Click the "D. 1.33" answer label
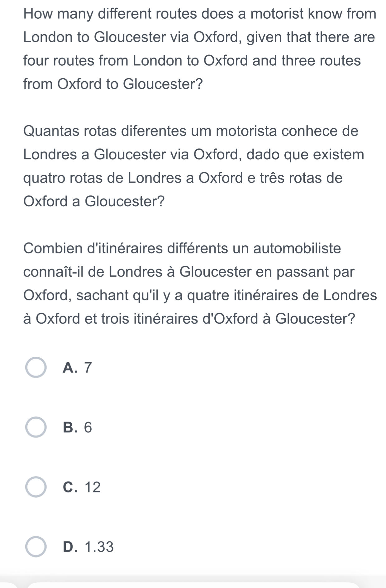386x588 pixels. [x=88, y=547]
